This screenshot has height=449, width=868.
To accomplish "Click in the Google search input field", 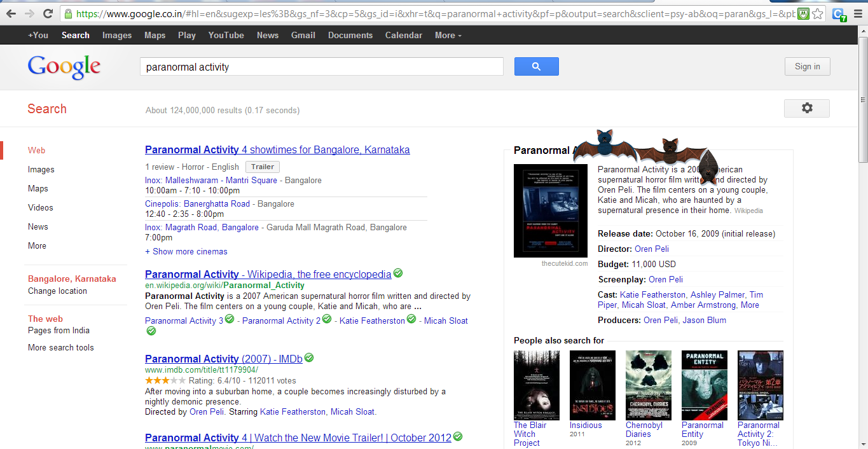I will [x=321, y=67].
